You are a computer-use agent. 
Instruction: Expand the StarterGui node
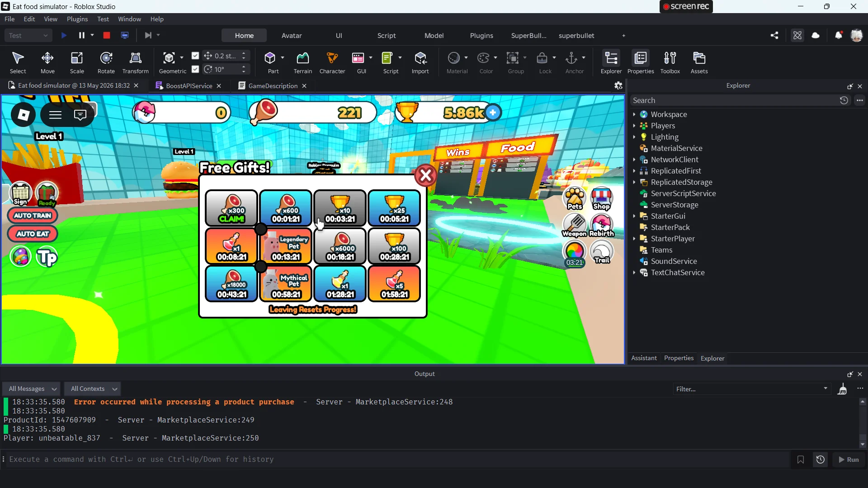point(634,216)
